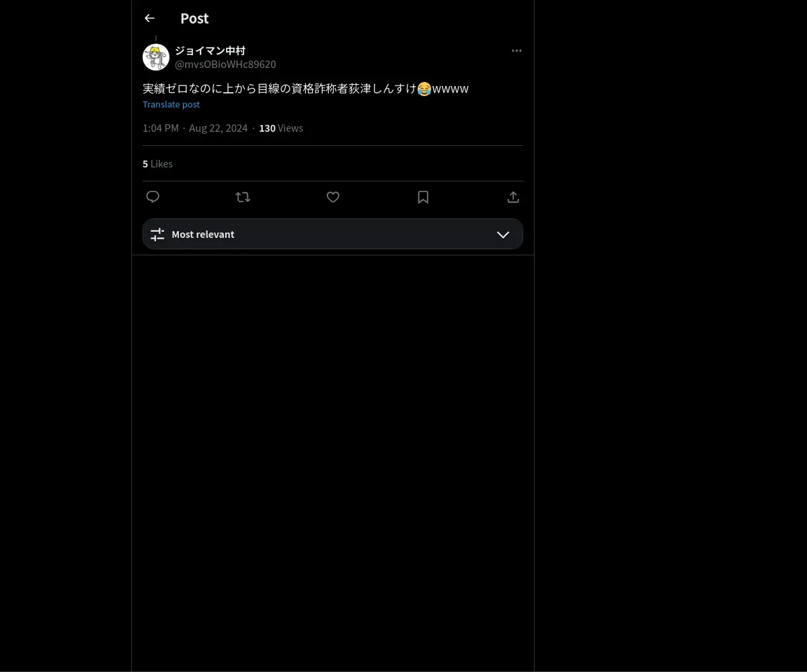
Task: Open ジョイマン中村's profile avatar
Action: (156, 57)
